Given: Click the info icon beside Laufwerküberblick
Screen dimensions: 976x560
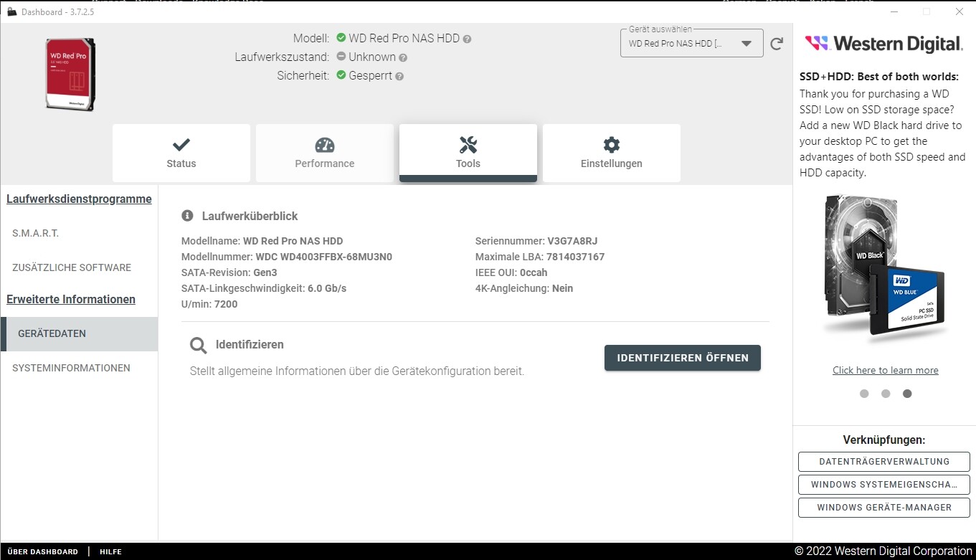Looking at the screenshot, I should pyautogui.click(x=187, y=215).
